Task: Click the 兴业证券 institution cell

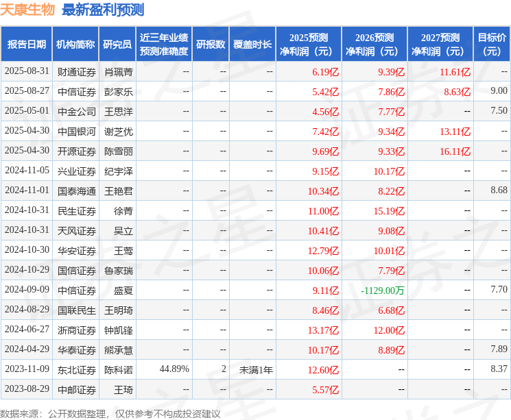Action: coord(77,171)
